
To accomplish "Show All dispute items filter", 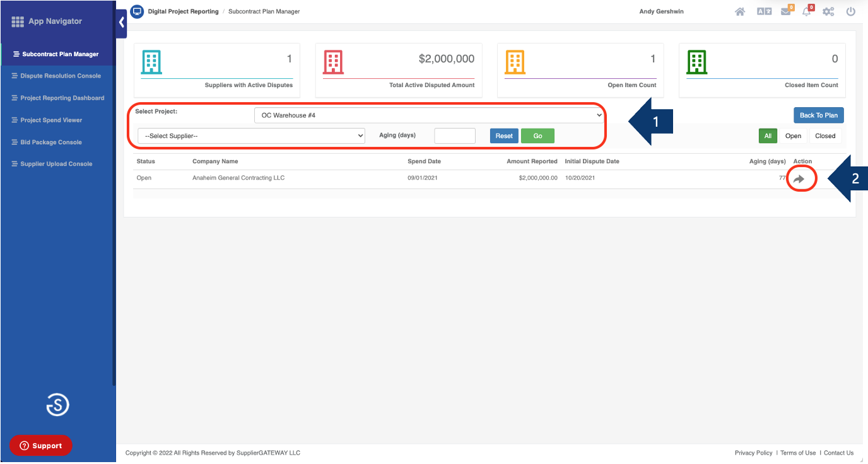I will pos(768,136).
